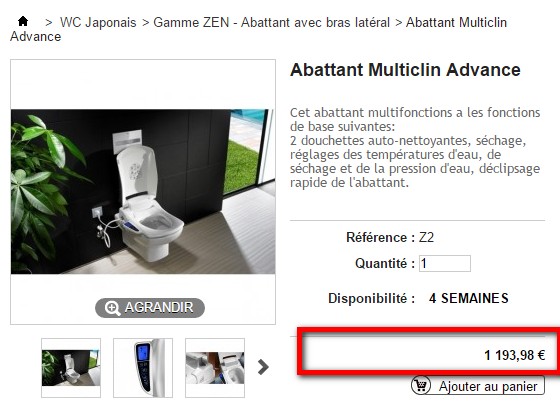Go to the home page icon

23,21
